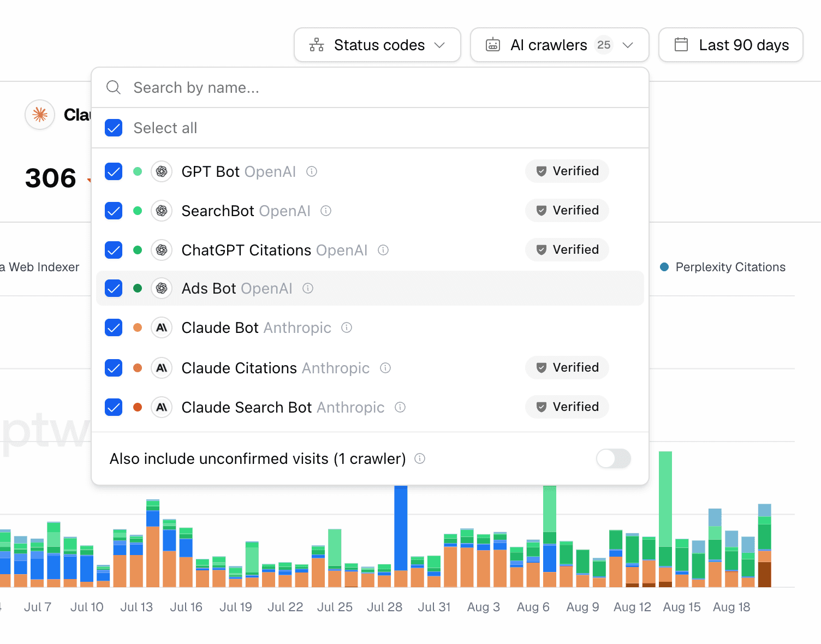Open the Last 90 days date range
The image size is (821, 644).
pos(731,45)
